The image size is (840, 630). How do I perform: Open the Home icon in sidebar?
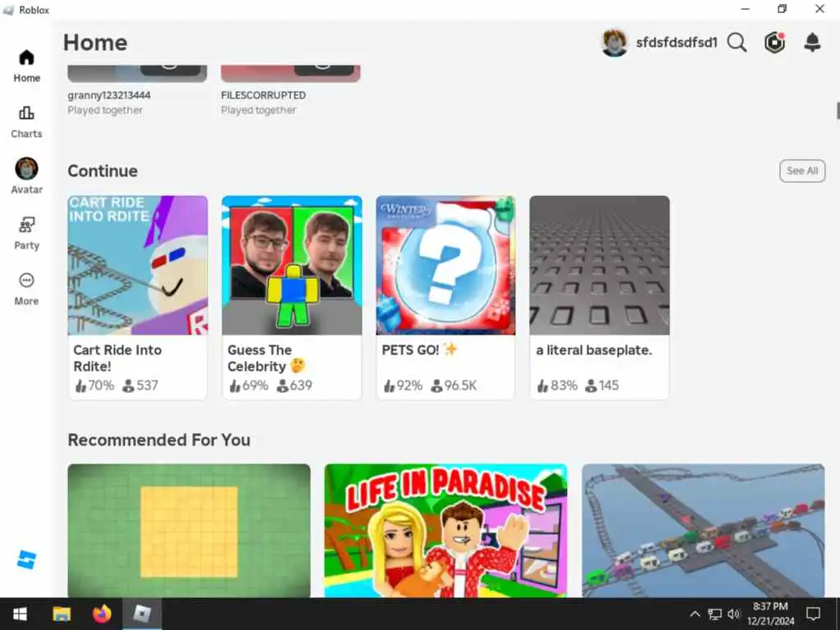tap(26, 57)
